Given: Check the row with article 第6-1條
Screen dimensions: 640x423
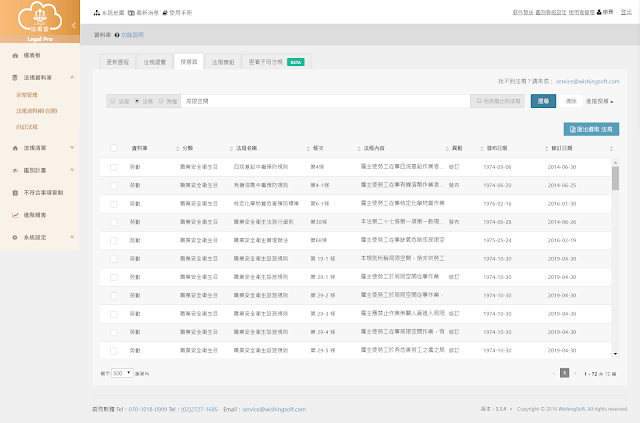Looking at the screenshot, I should 113,204.
